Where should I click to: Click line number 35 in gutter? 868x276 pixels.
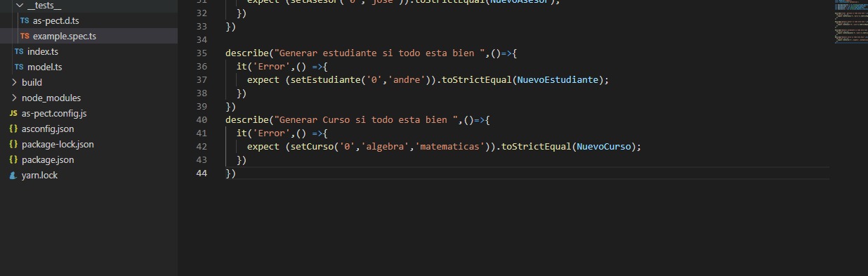click(202, 53)
